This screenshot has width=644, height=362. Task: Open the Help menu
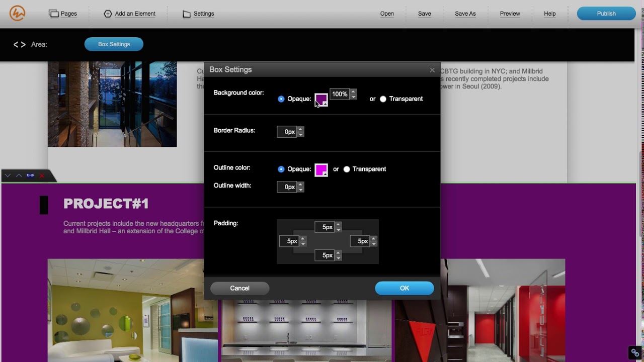(550, 14)
